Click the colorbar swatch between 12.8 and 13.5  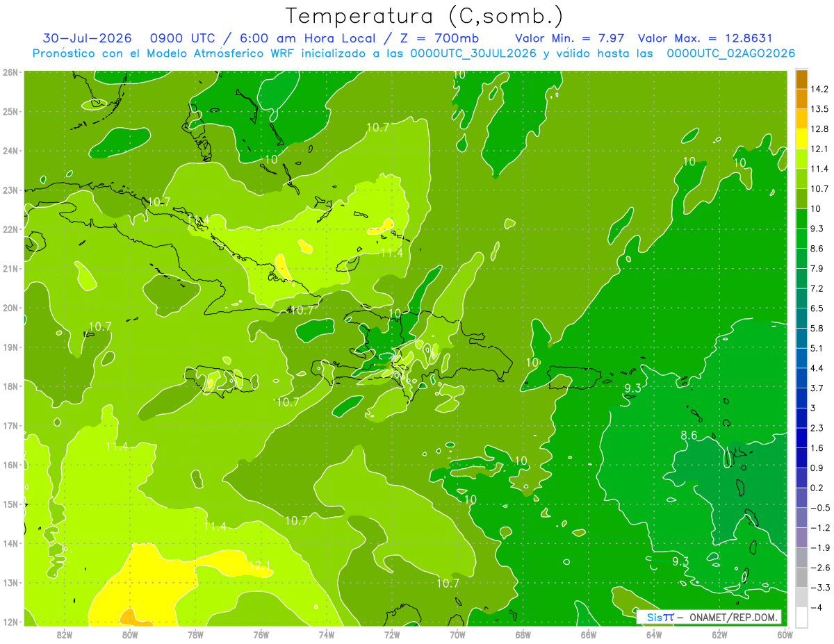pos(801,119)
